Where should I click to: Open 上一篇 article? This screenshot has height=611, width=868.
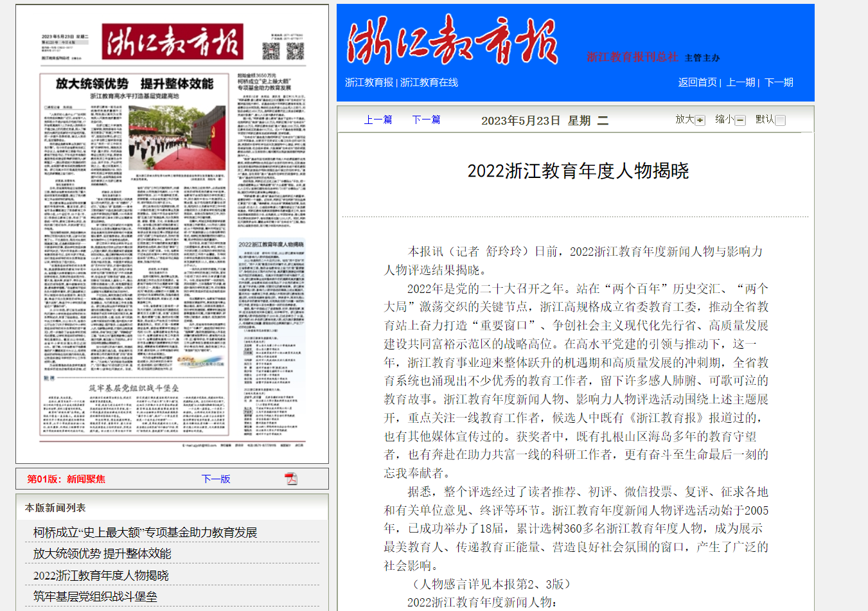click(378, 120)
